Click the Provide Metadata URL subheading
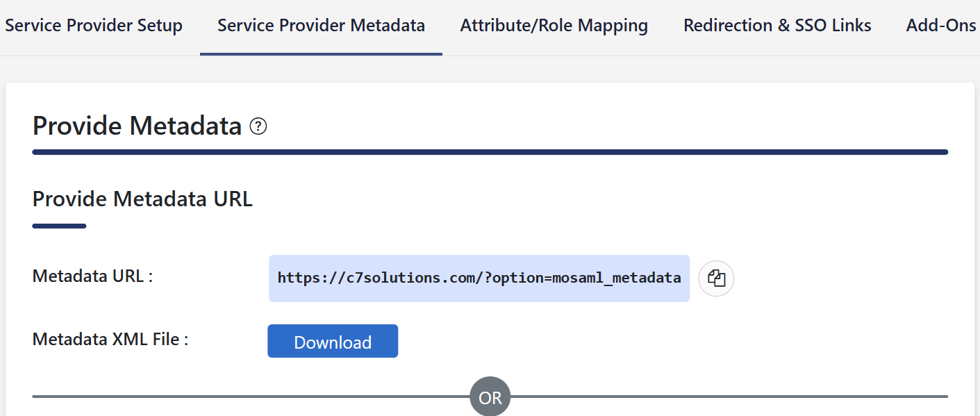Viewport: 980px width, 416px height. click(x=142, y=199)
